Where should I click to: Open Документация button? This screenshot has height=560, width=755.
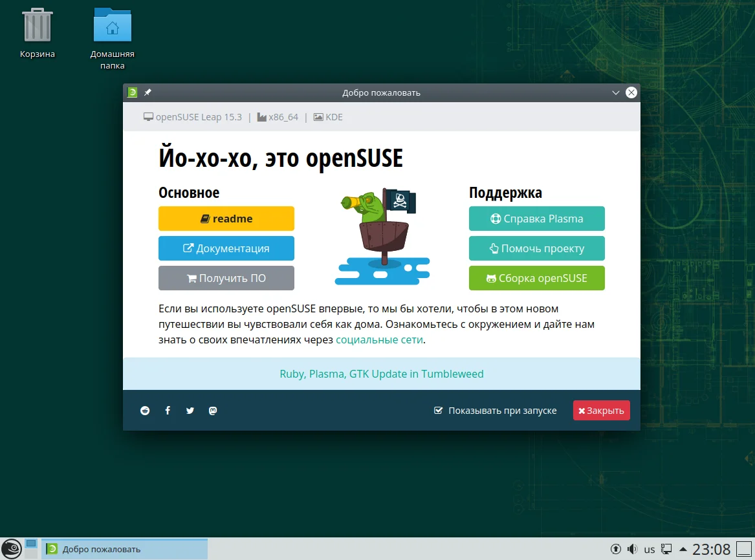point(226,248)
